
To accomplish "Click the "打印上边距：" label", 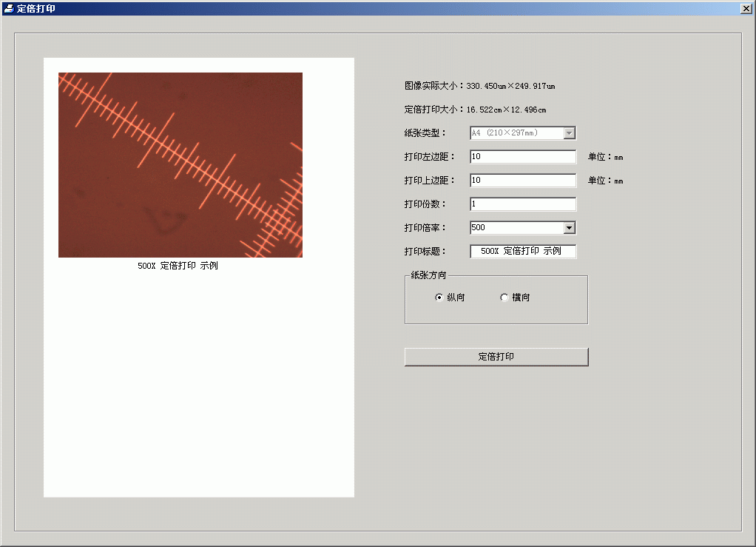I will [429, 181].
